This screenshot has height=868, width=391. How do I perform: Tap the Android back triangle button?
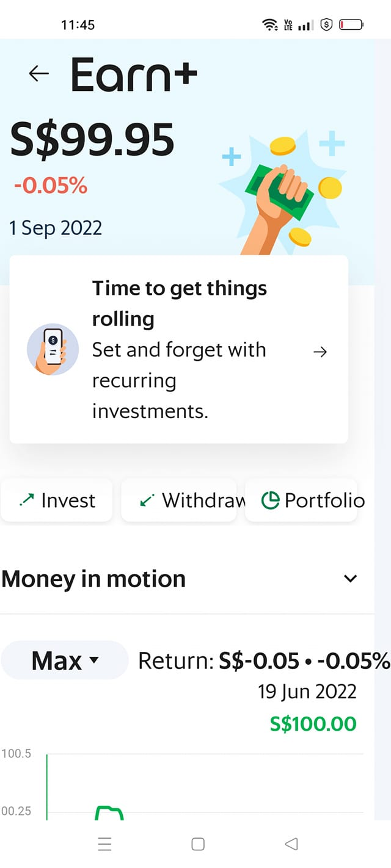[291, 844]
